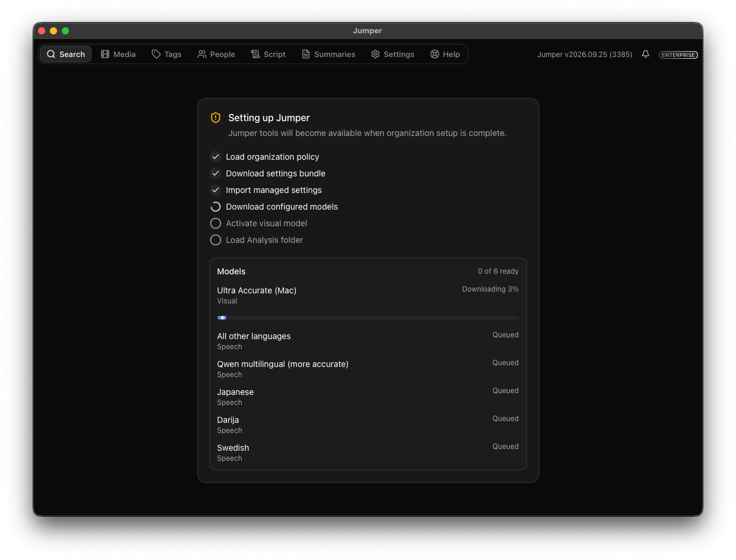736x560 pixels.
Task: Click the 'Download settings bundle' step text
Action: pos(276,173)
